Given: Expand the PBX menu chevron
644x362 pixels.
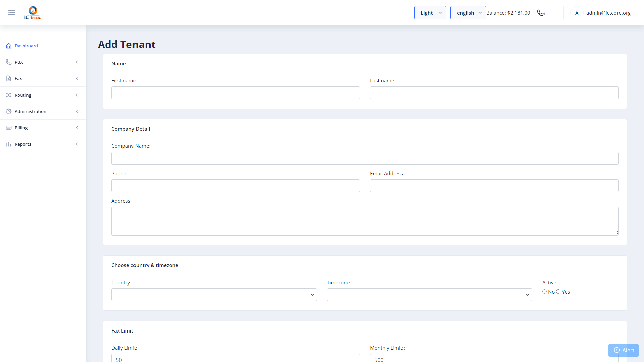Looking at the screenshot, I should pyautogui.click(x=77, y=62).
